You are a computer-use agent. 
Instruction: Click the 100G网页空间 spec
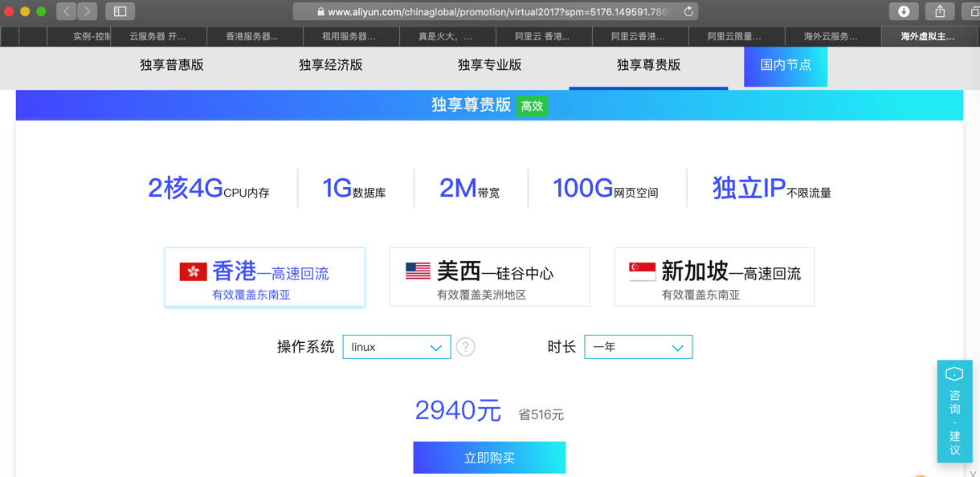click(606, 189)
